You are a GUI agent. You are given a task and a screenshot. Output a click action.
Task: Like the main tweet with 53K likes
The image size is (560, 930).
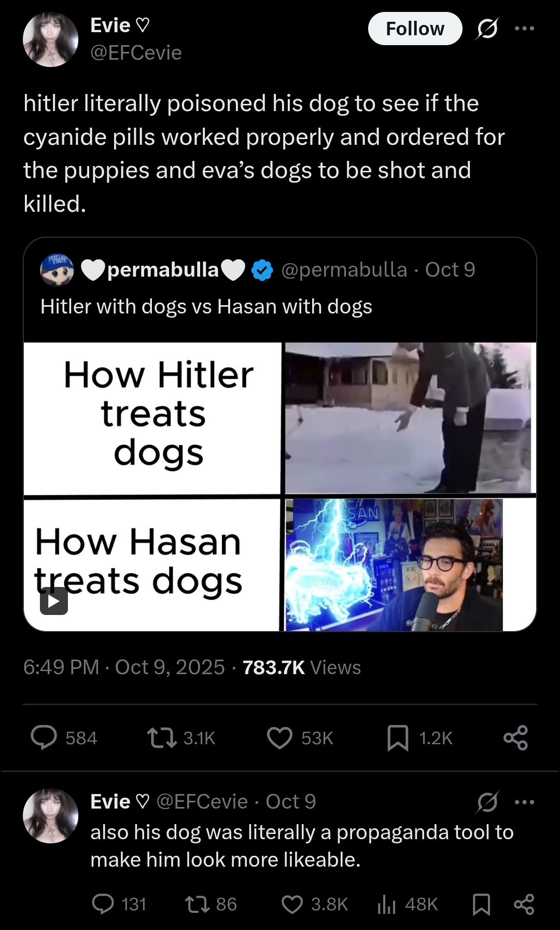[300, 737]
